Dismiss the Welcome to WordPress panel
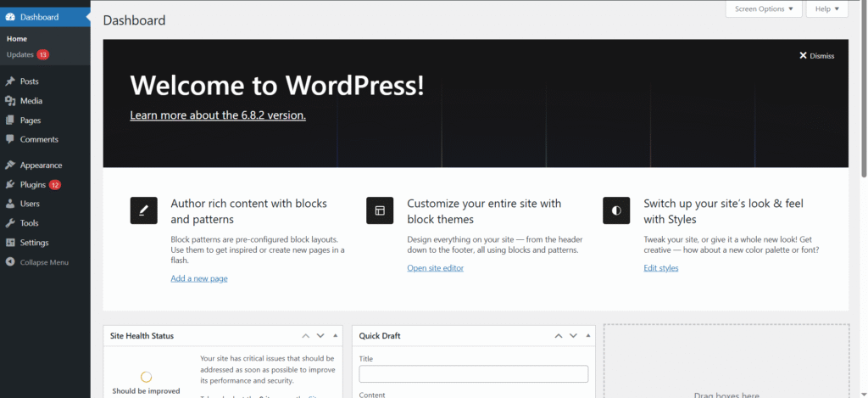 (816, 56)
